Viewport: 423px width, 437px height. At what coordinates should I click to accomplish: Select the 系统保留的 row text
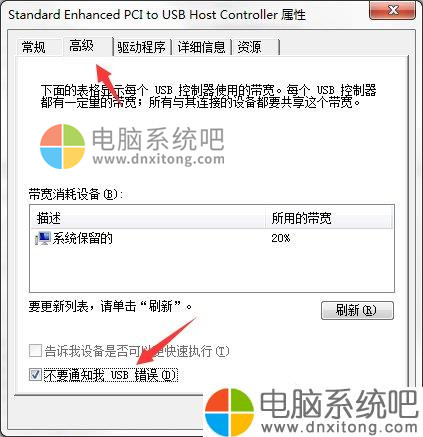(82, 238)
